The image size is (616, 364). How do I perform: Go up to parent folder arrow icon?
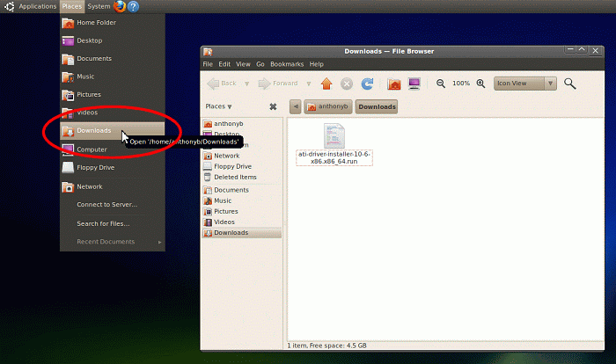point(326,84)
